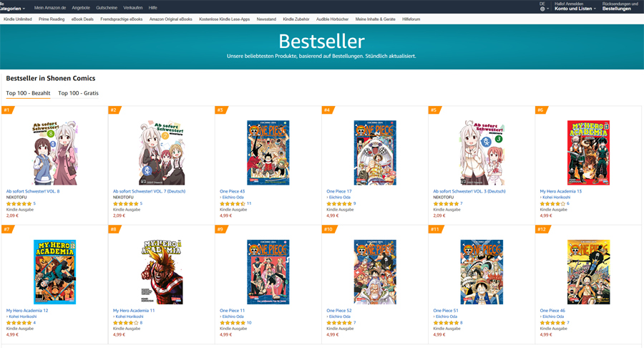Screen dimensions: 644x348
Task: Click Rücksendungen und Bestellungen
Action: click(x=620, y=6)
